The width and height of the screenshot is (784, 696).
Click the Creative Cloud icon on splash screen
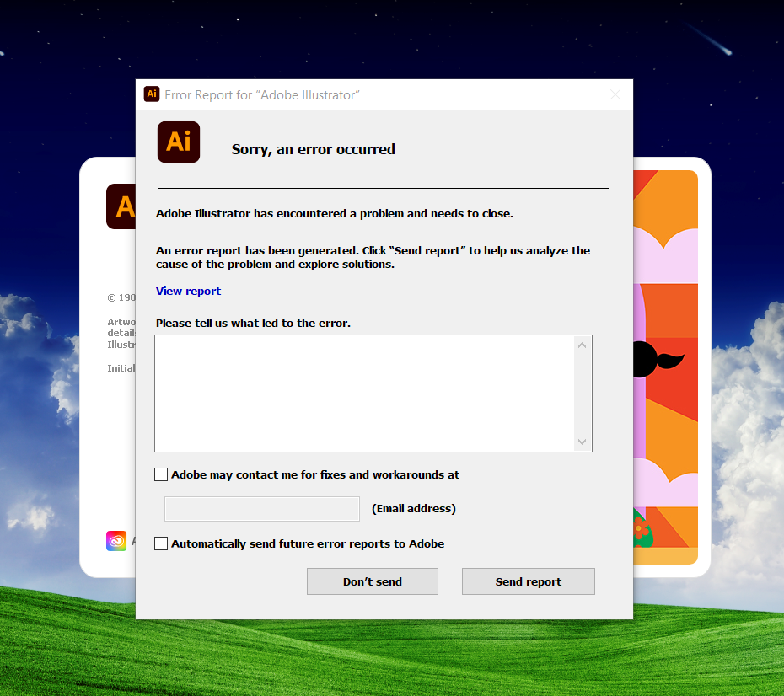pyautogui.click(x=116, y=541)
